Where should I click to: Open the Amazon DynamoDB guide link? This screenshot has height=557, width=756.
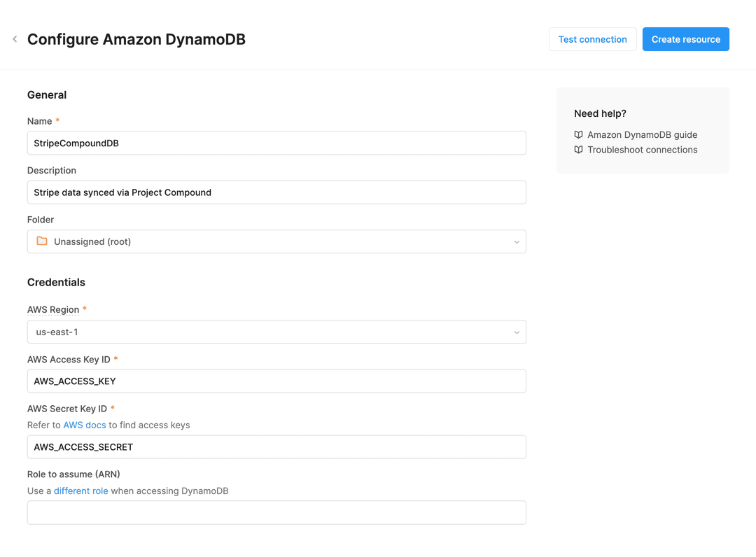tap(642, 134)
